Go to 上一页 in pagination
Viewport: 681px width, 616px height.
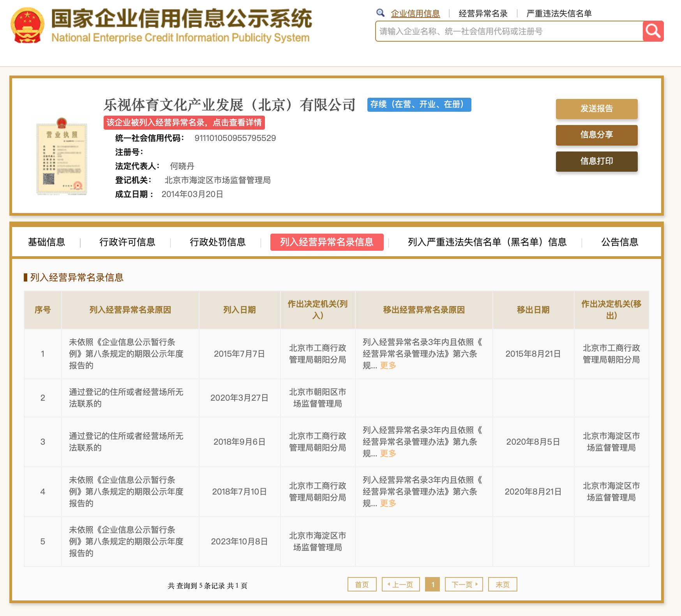[x=401, y=584]
